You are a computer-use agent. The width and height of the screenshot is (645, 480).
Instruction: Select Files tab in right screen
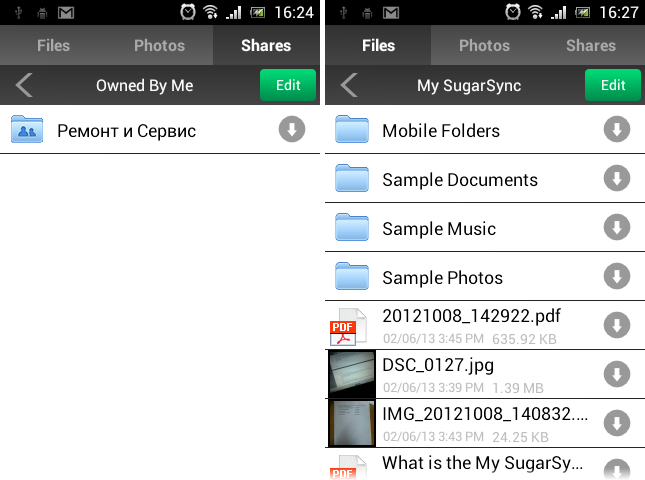click(378, 45)
